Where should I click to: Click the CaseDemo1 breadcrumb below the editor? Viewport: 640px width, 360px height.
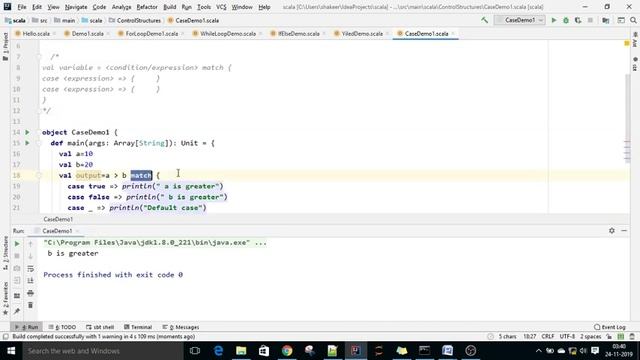pyautogui.click(x=58, y=220)
